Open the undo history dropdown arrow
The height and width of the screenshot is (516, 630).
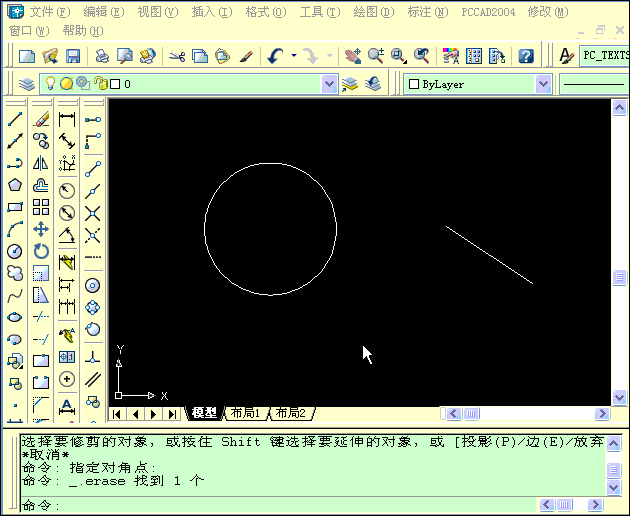coord(294,55)
